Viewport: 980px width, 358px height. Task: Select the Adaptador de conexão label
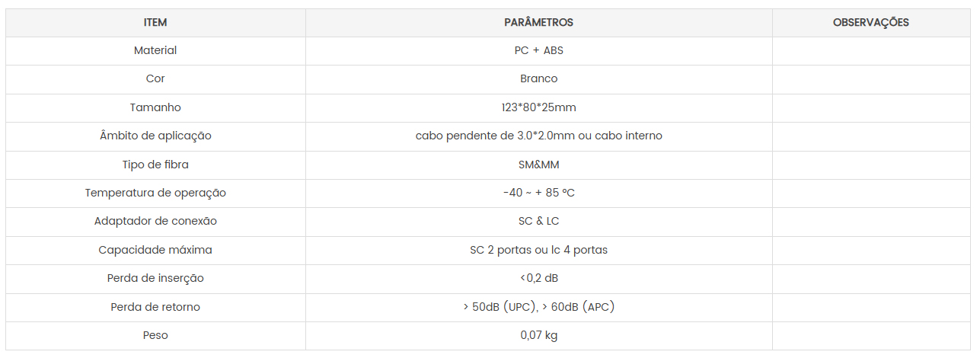tap(155, 221)
